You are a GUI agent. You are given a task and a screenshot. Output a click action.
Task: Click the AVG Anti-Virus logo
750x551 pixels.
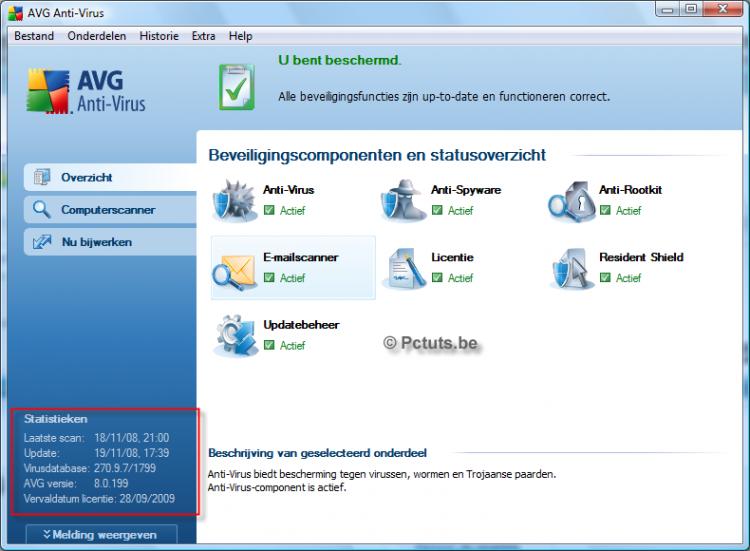[x=86, y=91]
